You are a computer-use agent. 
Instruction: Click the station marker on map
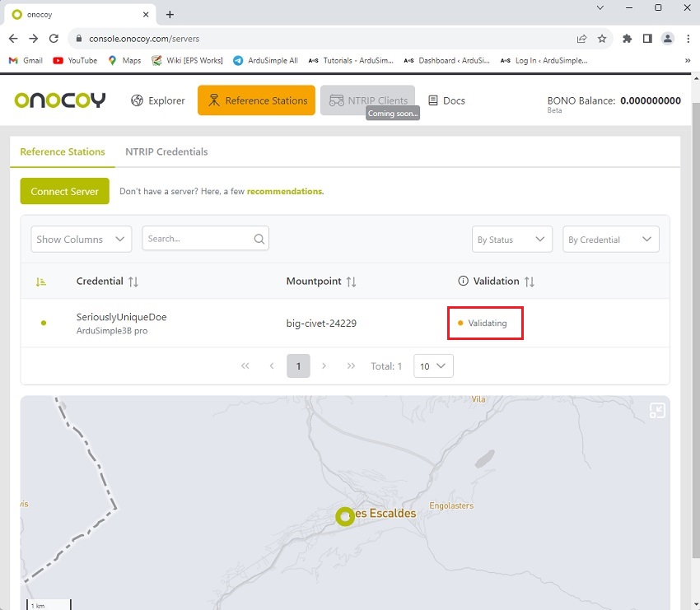point(345,516)
